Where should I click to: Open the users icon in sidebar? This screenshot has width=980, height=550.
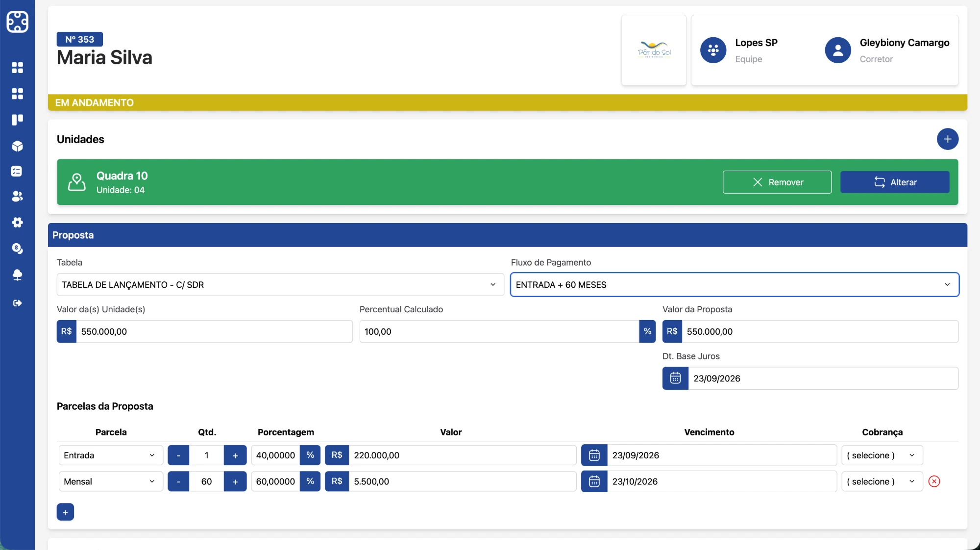pyautogui.click(x=17, y=197)
